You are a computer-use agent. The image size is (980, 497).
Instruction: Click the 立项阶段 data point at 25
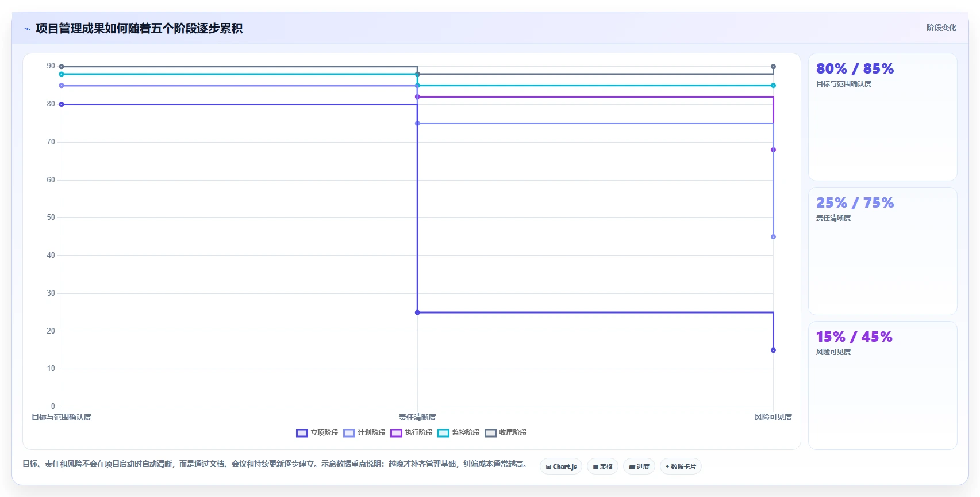(x=417, y=312)
